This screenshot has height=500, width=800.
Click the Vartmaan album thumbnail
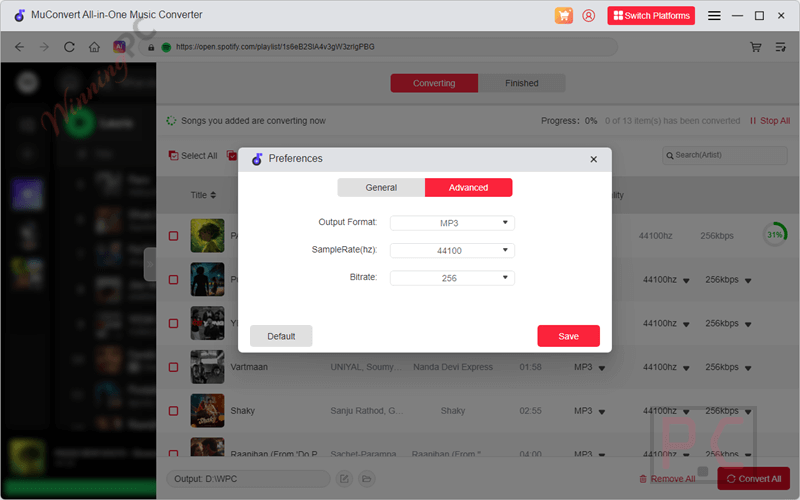207,367
